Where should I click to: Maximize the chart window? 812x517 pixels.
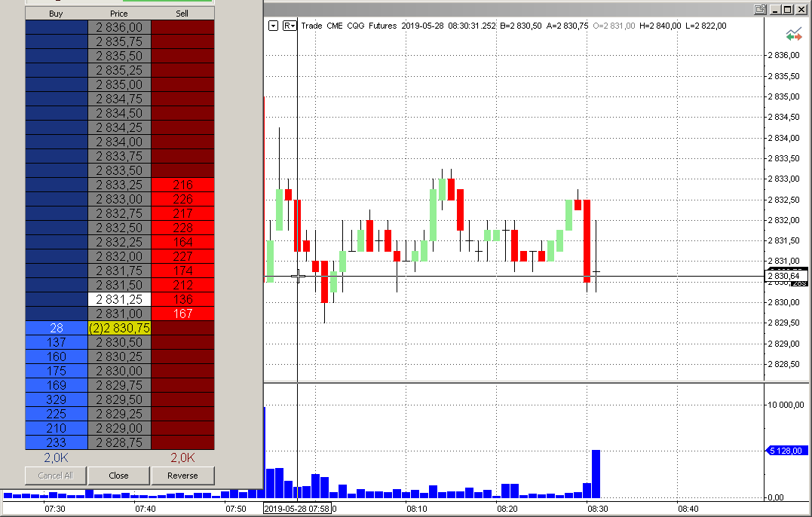(x=788, y=9)
